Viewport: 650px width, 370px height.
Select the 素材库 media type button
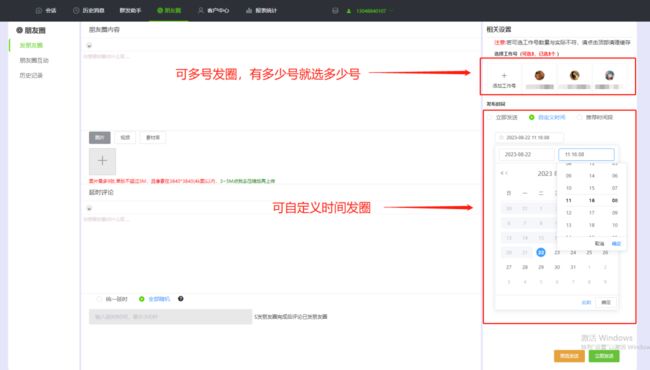tap(153, 138)
